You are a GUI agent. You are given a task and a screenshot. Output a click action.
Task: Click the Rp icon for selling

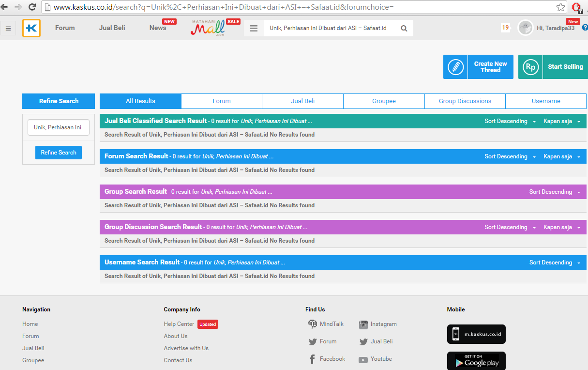point(530,67)
